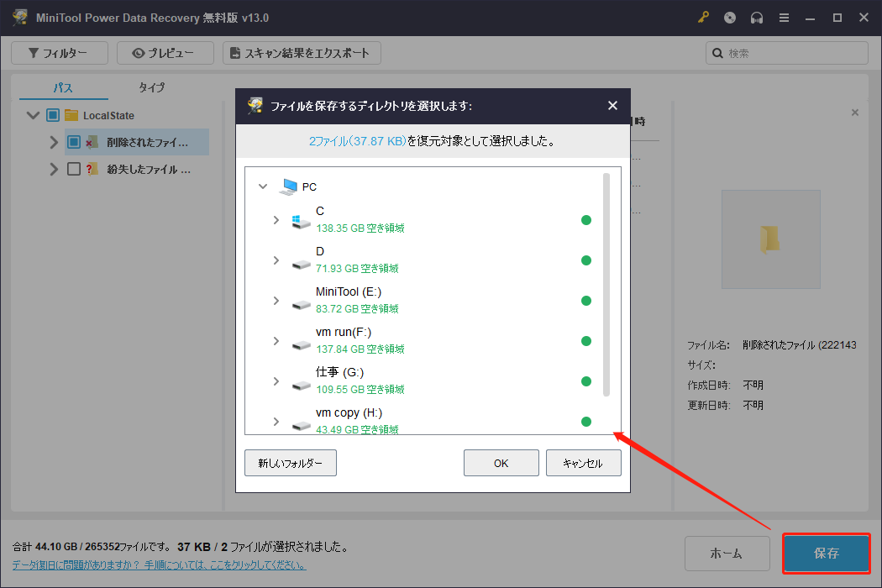Switch to the パス tab

click(63, 87)
